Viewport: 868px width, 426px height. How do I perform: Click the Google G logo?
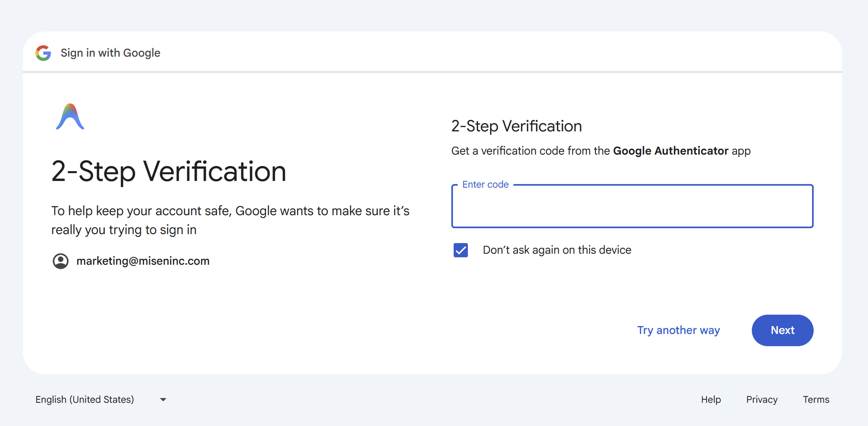pyautogui.click(x=43, y=53)
